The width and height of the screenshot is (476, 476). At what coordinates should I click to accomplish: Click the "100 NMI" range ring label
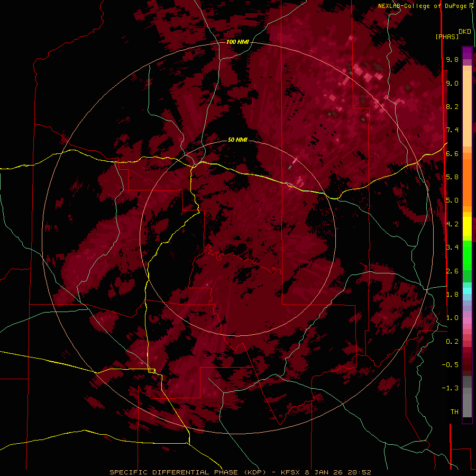pyautogui.click(x=237, y=42)
